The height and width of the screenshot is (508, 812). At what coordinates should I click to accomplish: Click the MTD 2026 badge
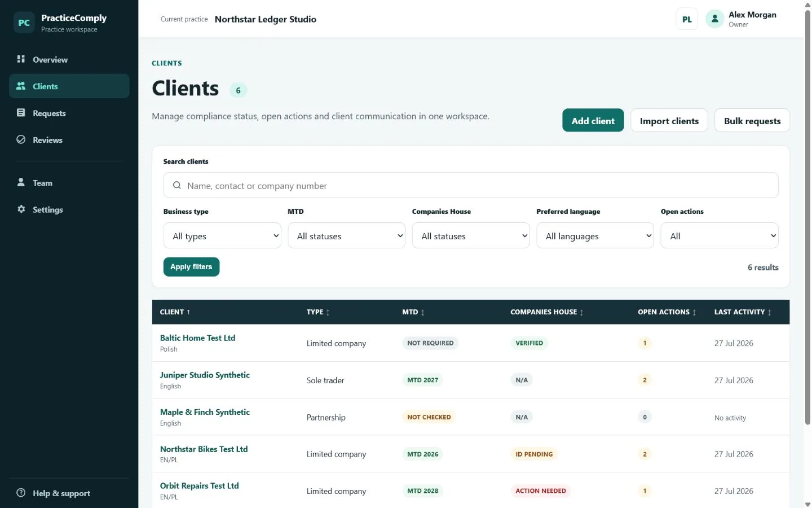(x=422, y=454)
